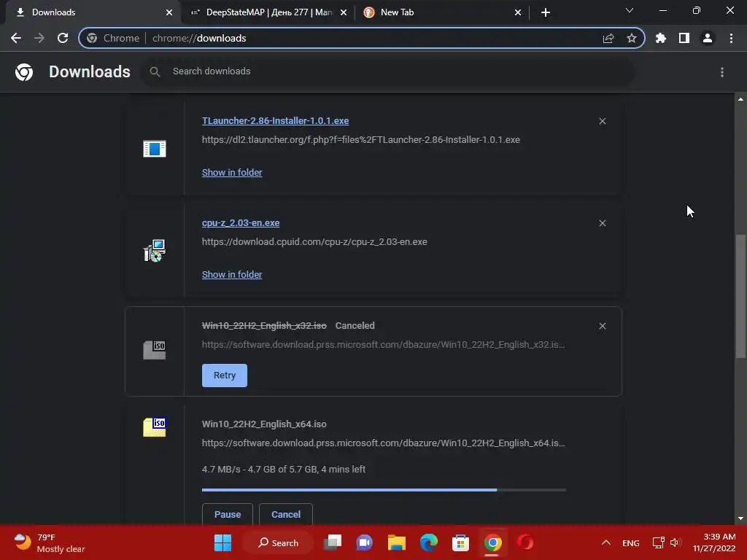
Task: Open the clock showing 3:39 AM
Action: point(714,542)
